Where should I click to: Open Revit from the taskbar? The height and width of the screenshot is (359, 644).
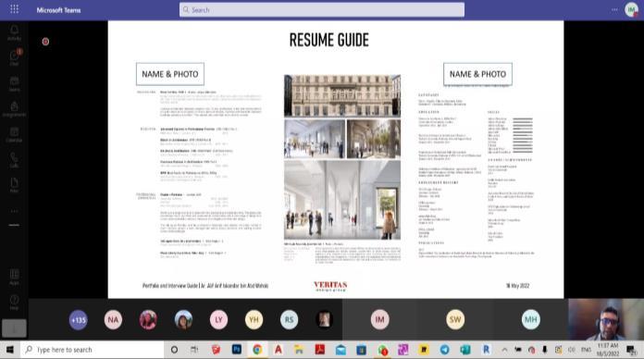pyautogui.click(x=487, y=350)
